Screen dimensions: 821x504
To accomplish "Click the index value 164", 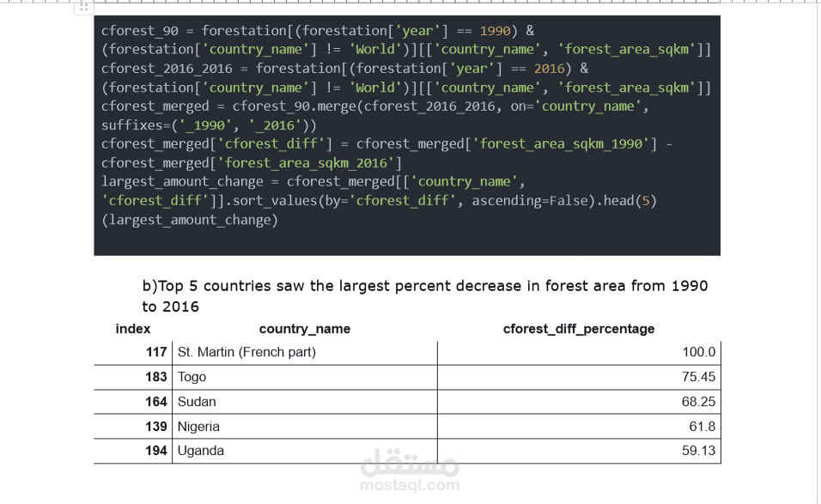I will tap(156, 402).
